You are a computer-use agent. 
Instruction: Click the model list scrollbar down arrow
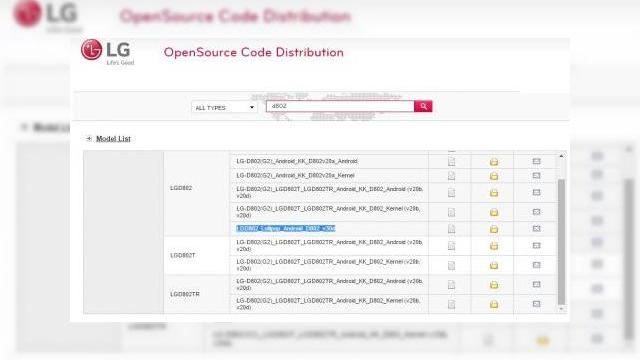pyautogui.click(x=561, y=309)
